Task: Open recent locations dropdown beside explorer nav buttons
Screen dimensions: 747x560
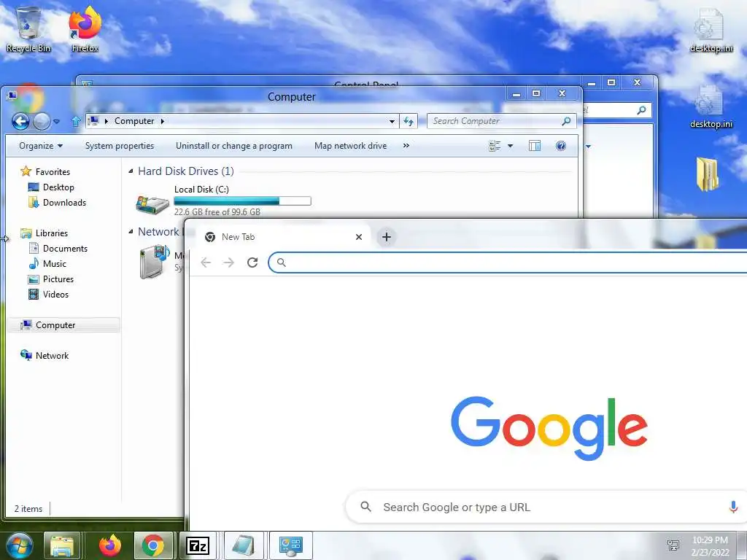Action: [57, 122]
